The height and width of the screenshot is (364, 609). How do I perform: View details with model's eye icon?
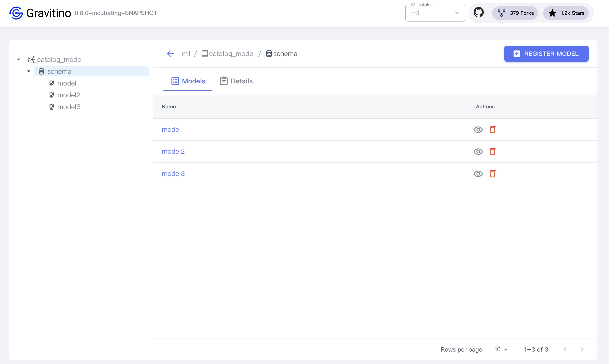pyautogui.click(x=478, y=129)
